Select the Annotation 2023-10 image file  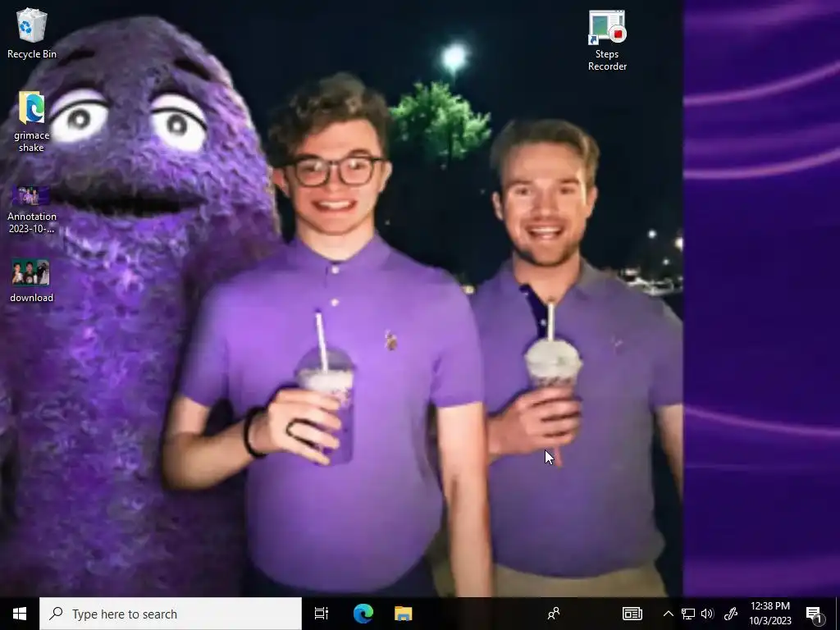(32, 209)
